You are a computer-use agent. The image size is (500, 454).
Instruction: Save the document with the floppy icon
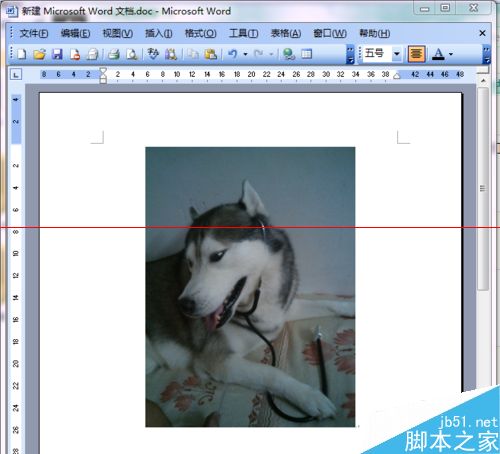(x=57, y=54)
